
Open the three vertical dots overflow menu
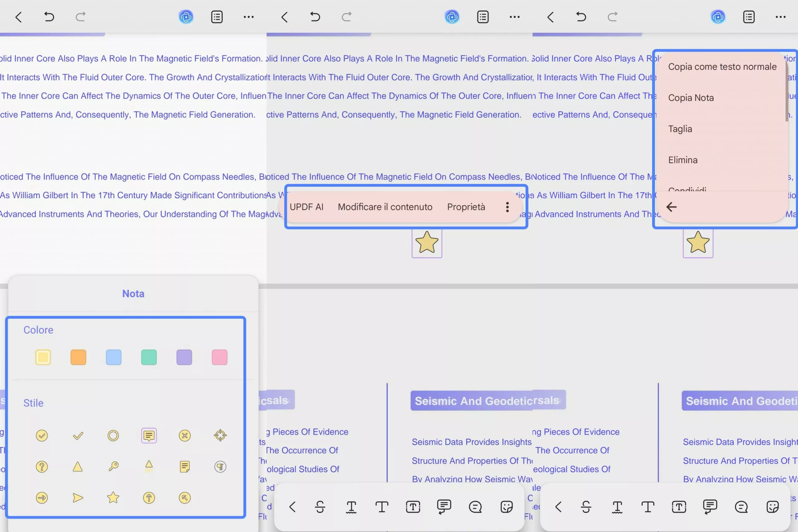pos(507,207)
